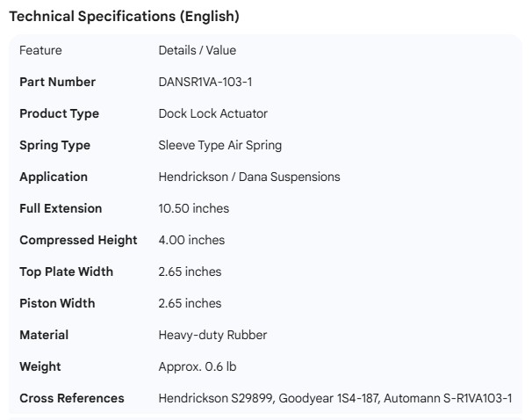The height and width of the screenshot is (420, 532).
Task: Click the Hendrickson / Dana Suspensions value
Action: pos(248,177)
